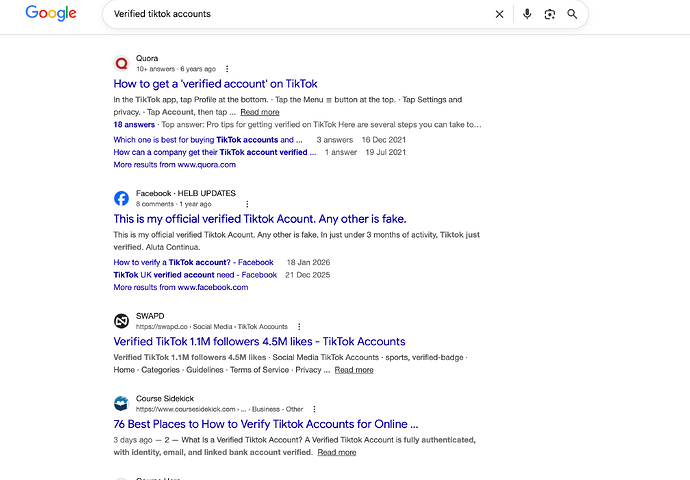
Task: Click the swapd.co breadcrumb URL
Action: pos(212,327)
